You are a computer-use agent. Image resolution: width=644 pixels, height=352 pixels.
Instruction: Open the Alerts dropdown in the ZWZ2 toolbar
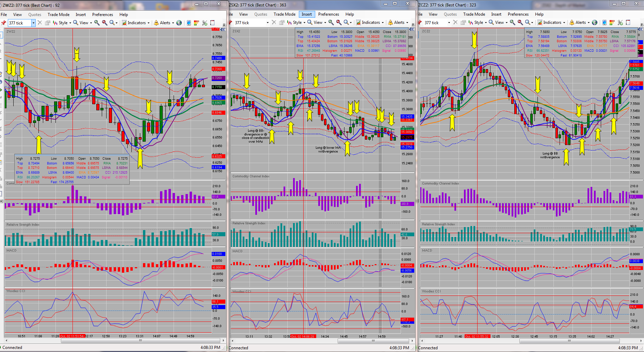tap(164, 23)
